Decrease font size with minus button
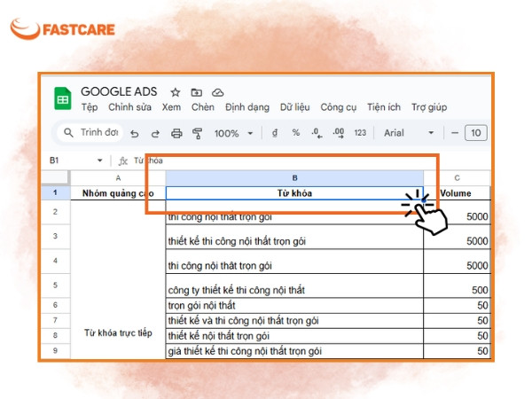This screenshot has width=532, height=399. (x=455, y=133)
